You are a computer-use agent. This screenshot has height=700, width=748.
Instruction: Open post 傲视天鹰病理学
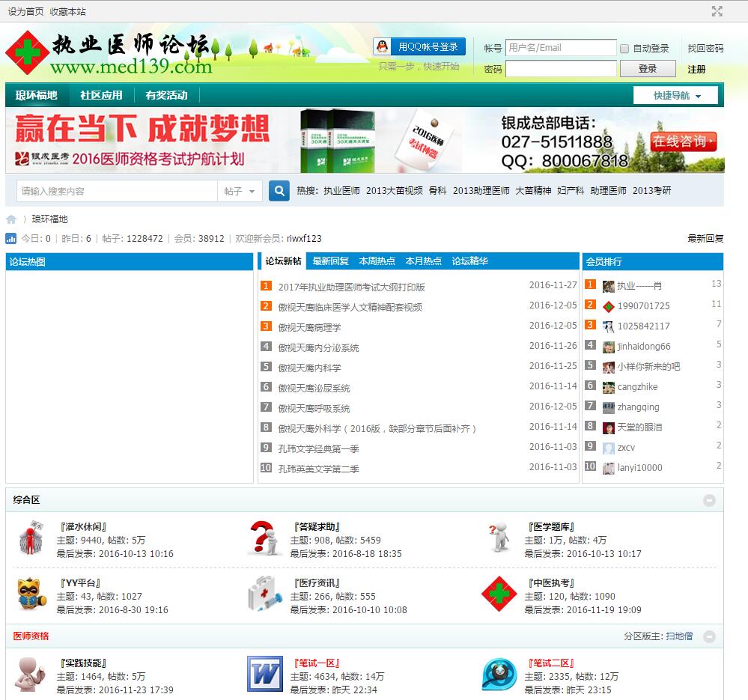pyautogui.click(x=309, y=328)
